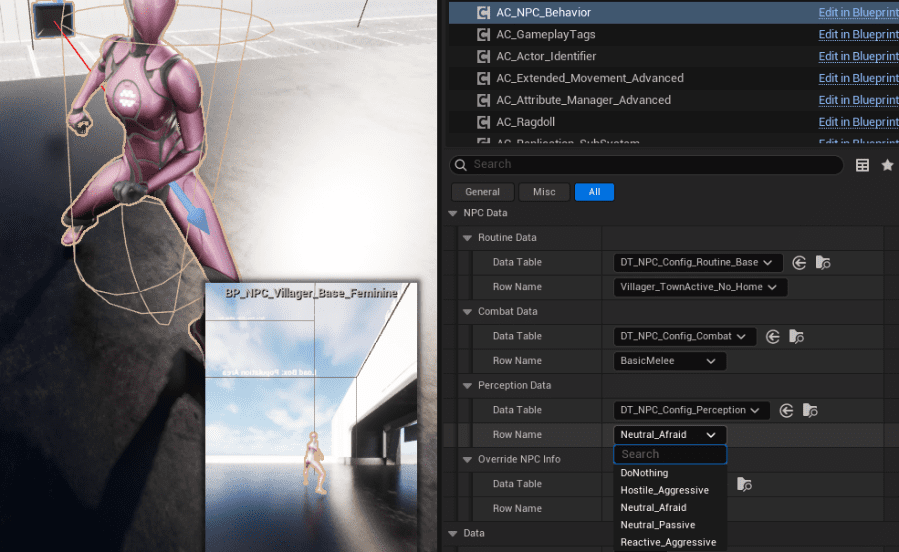Open Edit in Blueprint for AC_GameplayTags
The width and height of the screenshot is (899, 552).
pyautogui.click(x=858, y=34)
